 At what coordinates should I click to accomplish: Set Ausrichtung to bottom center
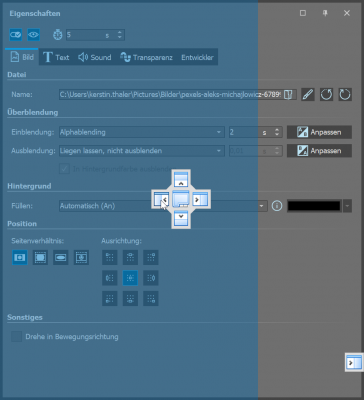tap(130, 299)
